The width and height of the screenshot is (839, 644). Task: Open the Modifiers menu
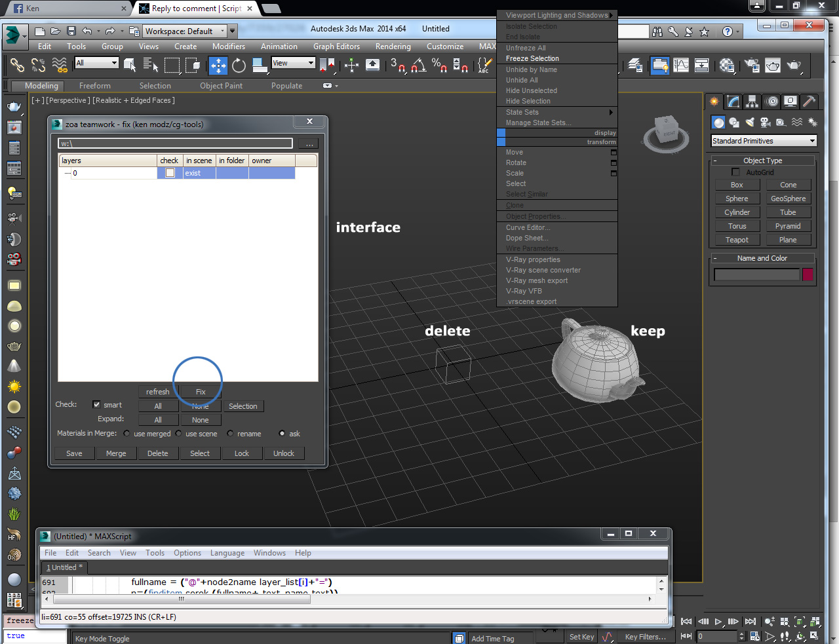229,47
